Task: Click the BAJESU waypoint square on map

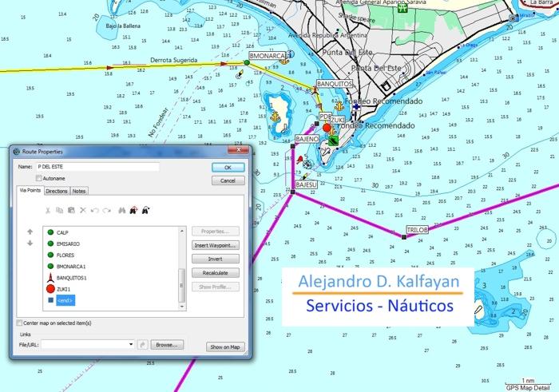Action: coord(293,192)
